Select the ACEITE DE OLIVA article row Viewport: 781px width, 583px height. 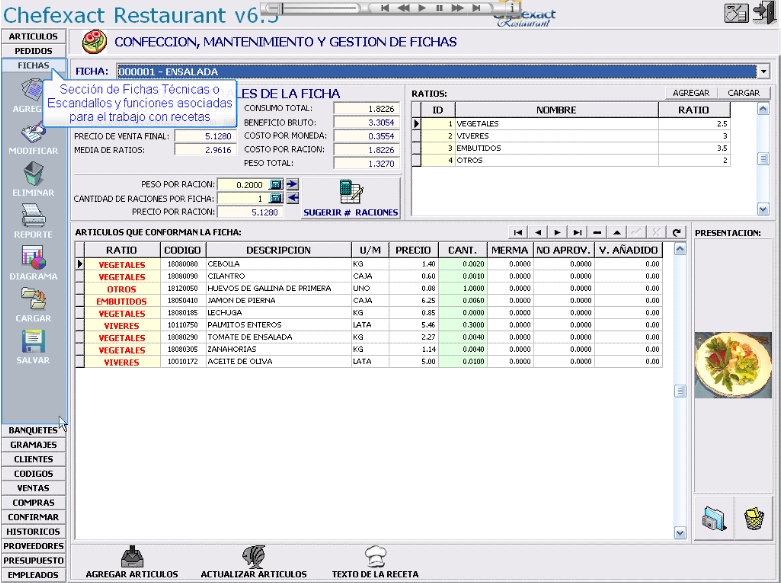tap(369, 362)
